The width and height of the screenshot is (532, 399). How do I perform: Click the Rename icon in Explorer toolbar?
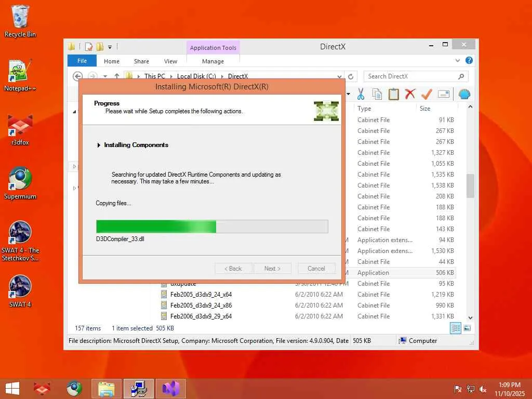coord(444,94)
